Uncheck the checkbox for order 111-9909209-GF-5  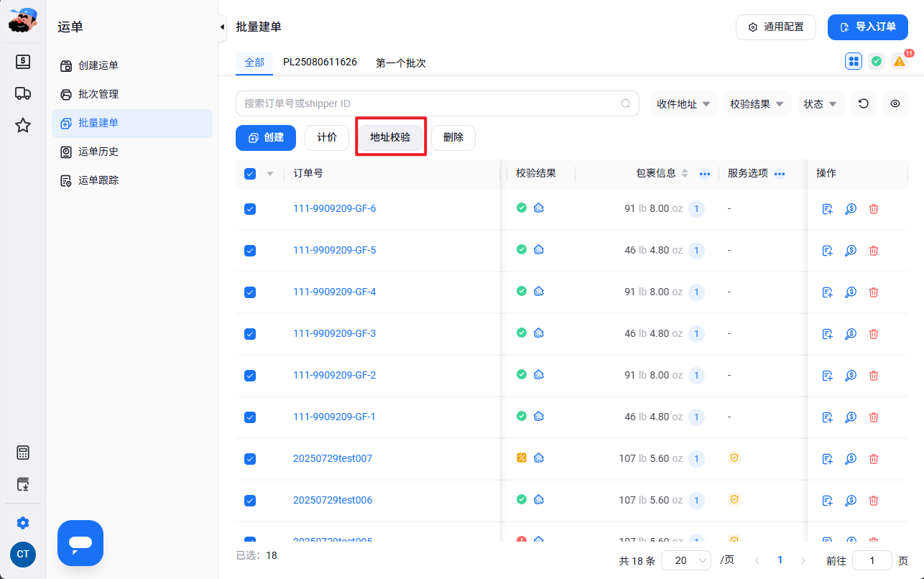click(250, 251)
